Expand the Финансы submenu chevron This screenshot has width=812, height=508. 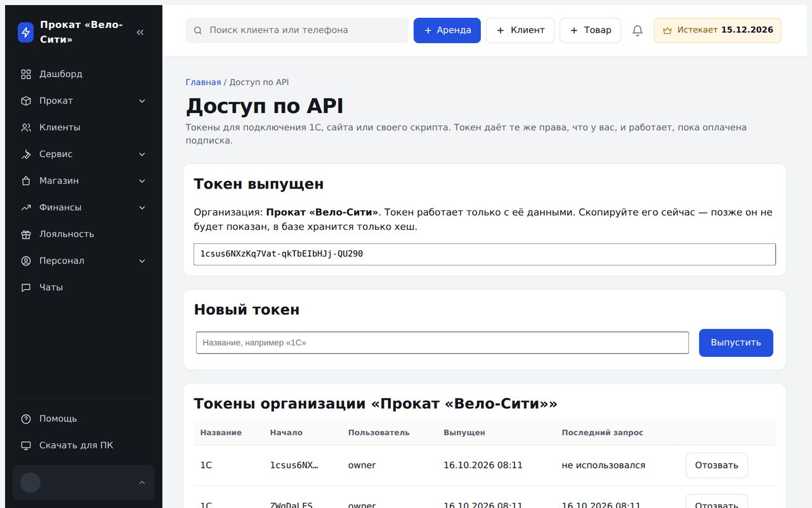click(x=142, y=208)
